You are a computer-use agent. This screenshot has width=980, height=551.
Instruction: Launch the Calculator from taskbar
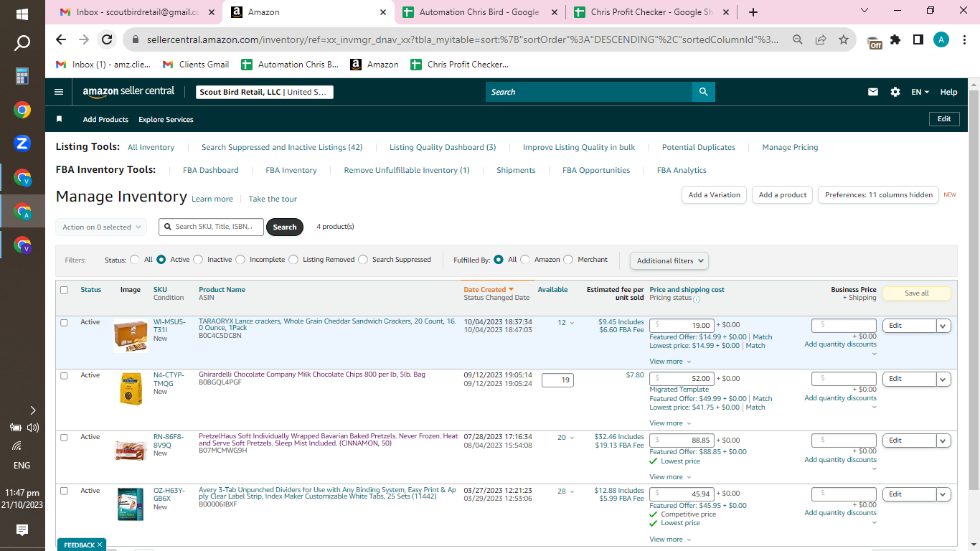pyautogui.click(x=22, y=76)
